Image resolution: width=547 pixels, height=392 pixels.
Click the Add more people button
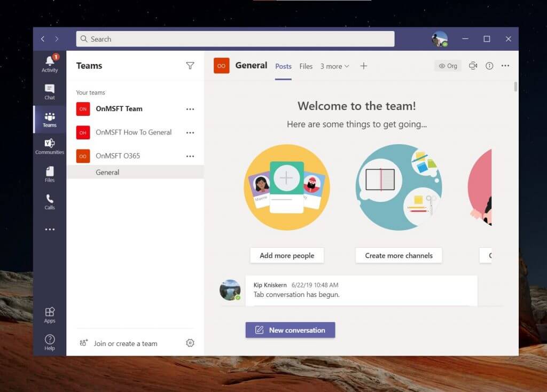pos(287,256)
